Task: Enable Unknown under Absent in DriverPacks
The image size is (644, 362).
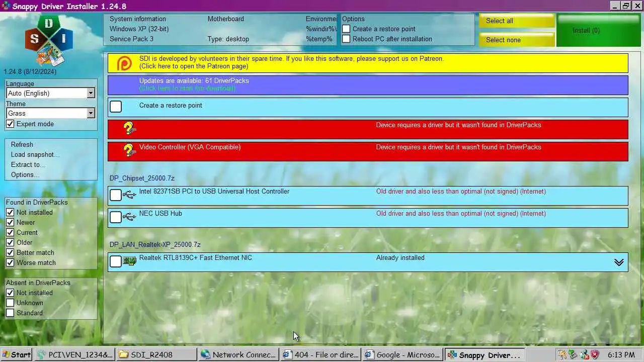Action: (10, 303)
